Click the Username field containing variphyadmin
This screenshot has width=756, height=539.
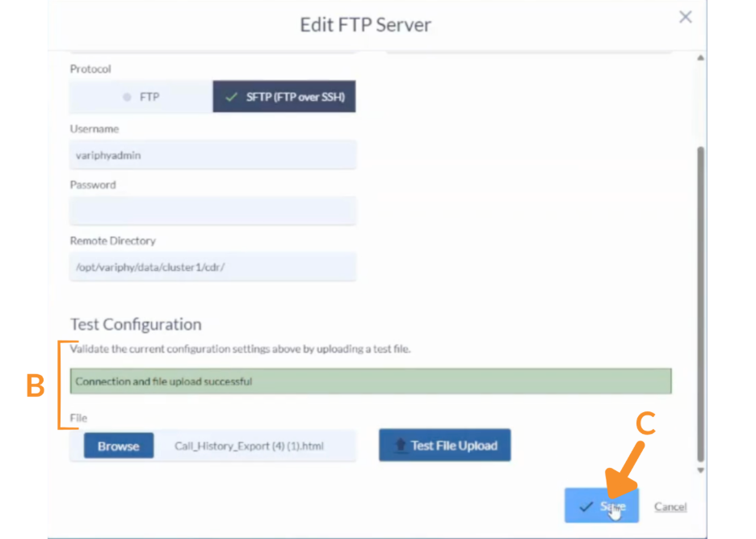[212, 155]
